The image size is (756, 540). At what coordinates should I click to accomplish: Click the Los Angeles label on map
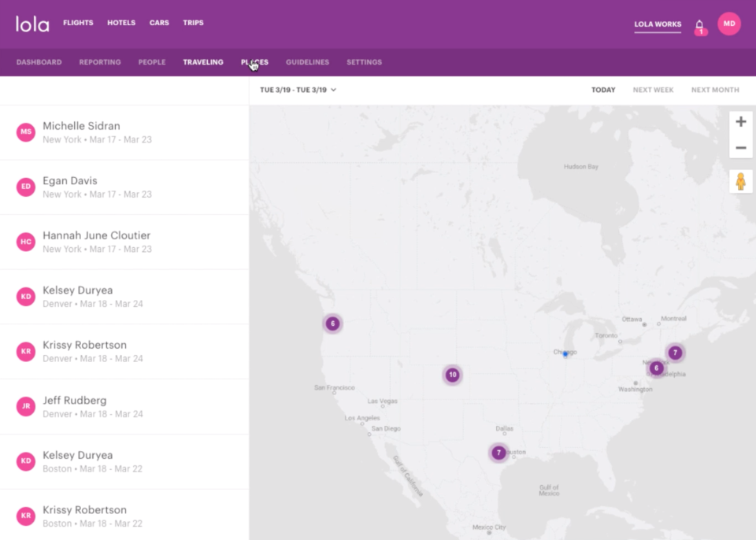[x=361, y=418]
